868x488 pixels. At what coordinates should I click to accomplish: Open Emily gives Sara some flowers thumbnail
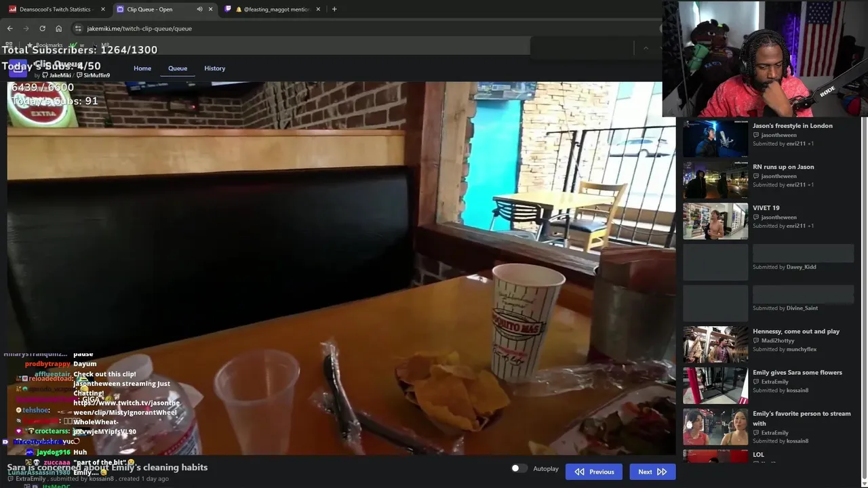coord(715,386)
